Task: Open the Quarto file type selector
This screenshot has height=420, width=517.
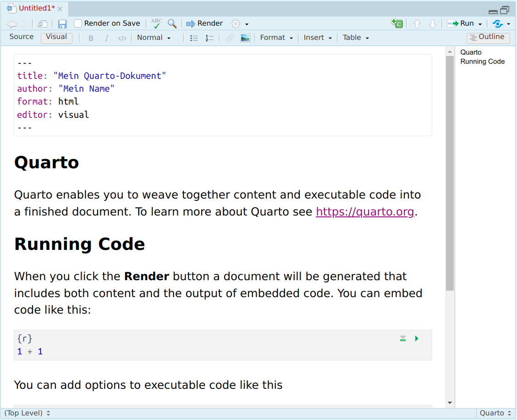Action: tap(495, 413)
